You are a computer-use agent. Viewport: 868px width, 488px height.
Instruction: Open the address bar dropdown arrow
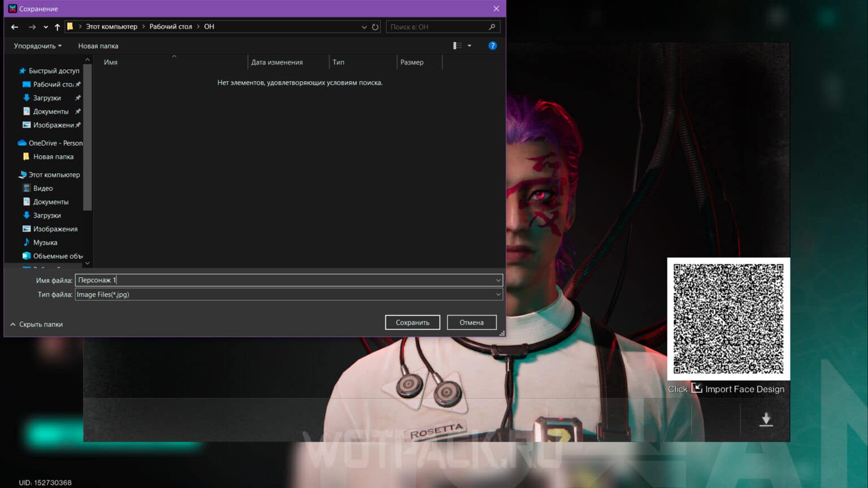pos(364,27)
